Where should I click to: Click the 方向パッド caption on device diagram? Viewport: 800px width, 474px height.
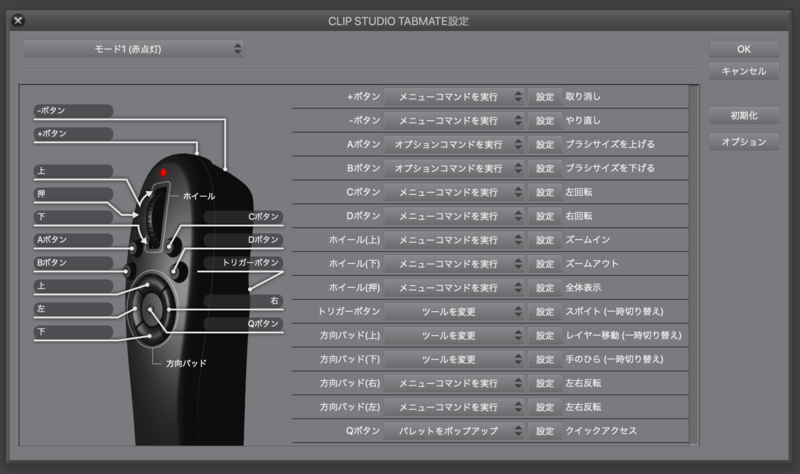[186, 363]
